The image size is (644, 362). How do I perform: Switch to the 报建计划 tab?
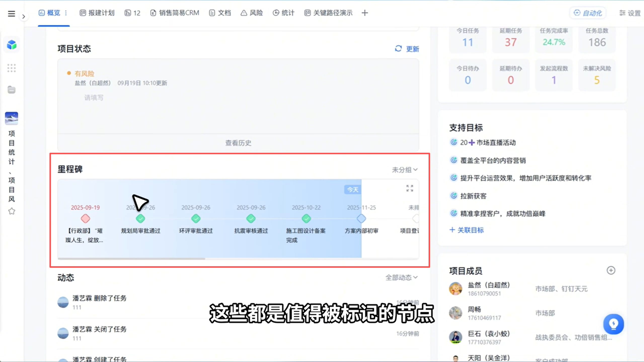[x=97, y=13]
